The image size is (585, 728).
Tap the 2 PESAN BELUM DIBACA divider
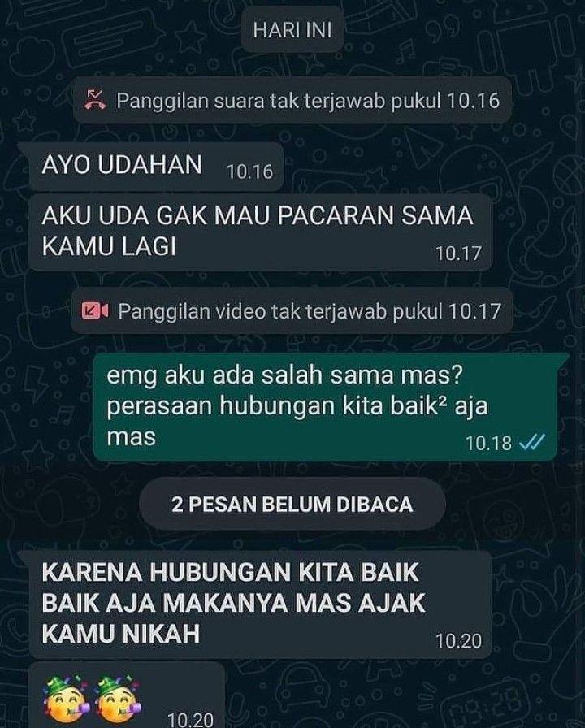pos(292,505)
